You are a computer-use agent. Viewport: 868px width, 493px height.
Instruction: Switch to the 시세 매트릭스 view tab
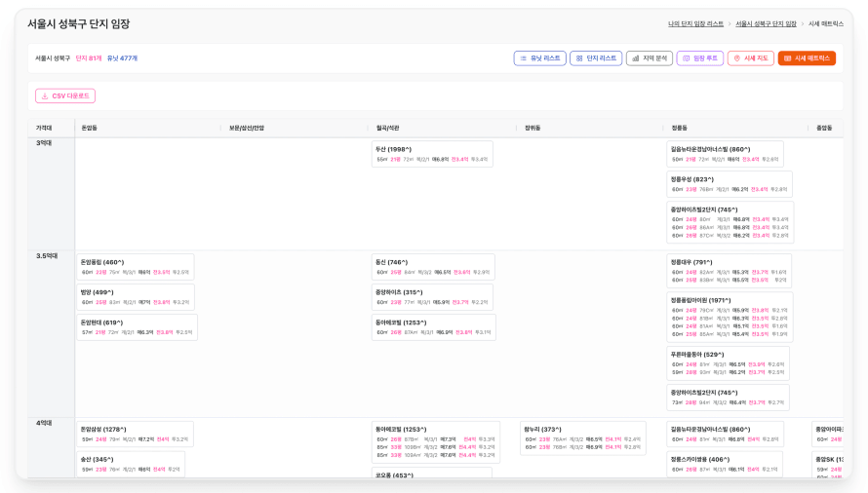click(x=807, y=58)
